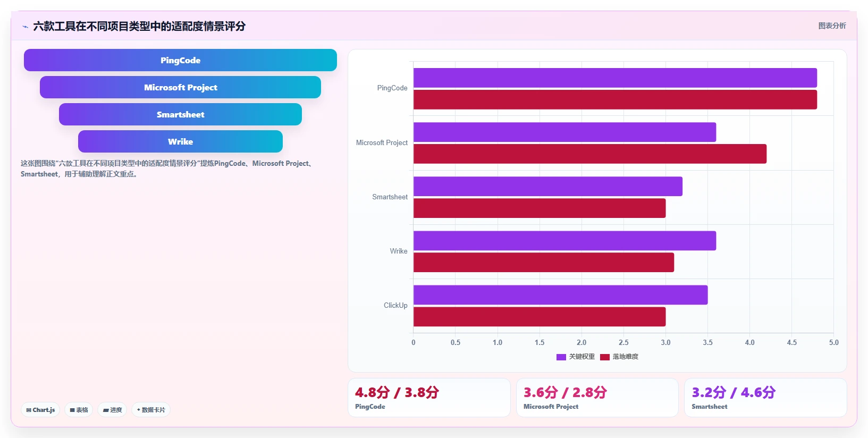Click the x-axis tick 5.0
The height and width of the screenshot is (438, 868).
coord(833,342)
